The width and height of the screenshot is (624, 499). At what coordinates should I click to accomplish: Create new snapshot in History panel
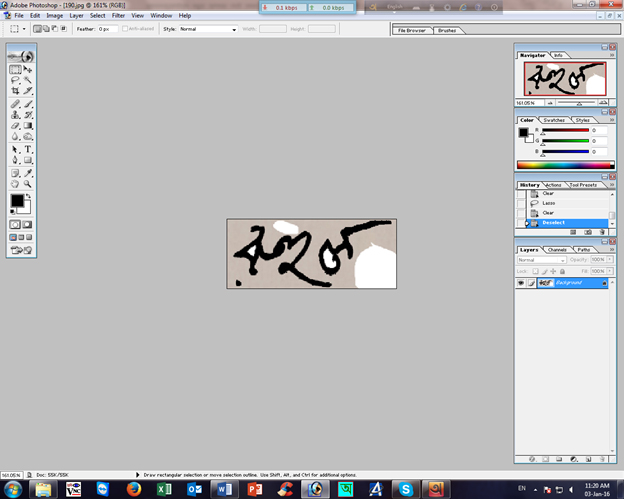click(587, 232)
